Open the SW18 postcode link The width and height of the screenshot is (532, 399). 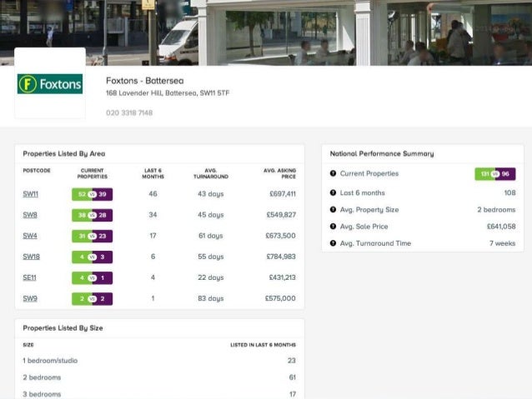[31, 257]
